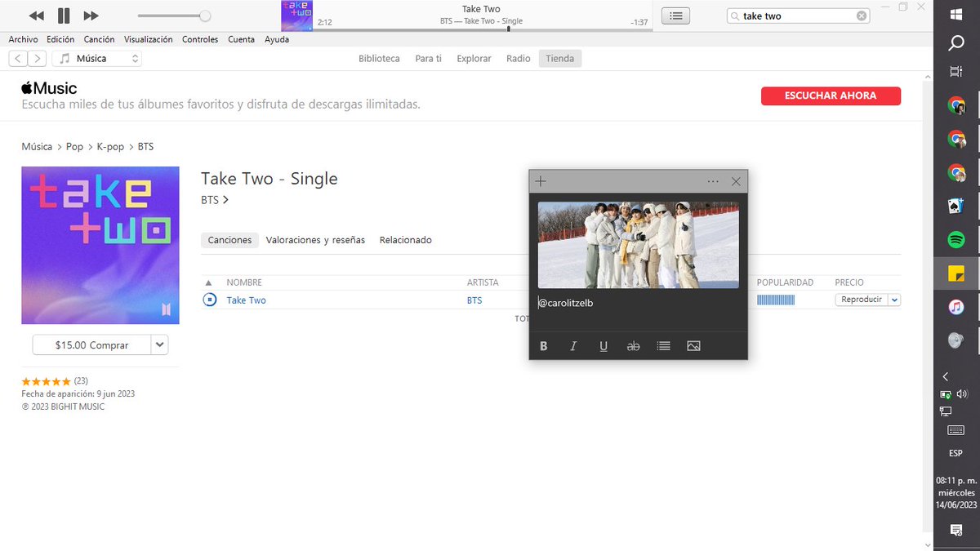980x551 pixels.
Task: Skip to the next track
Action: click(91, 16)
